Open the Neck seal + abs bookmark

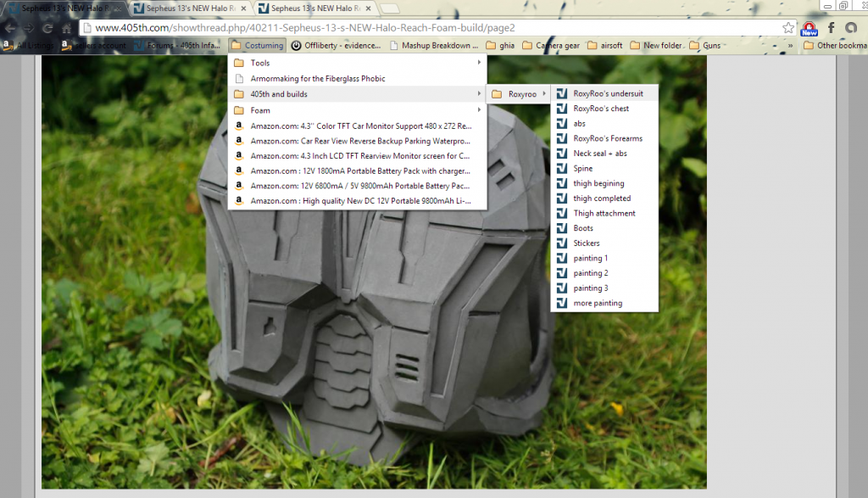click(604, 154)
